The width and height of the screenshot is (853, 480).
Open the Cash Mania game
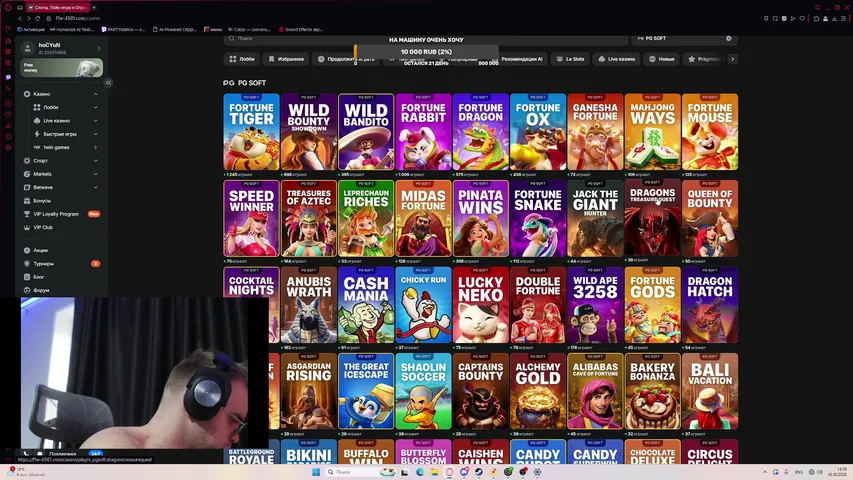coord(366,305)
